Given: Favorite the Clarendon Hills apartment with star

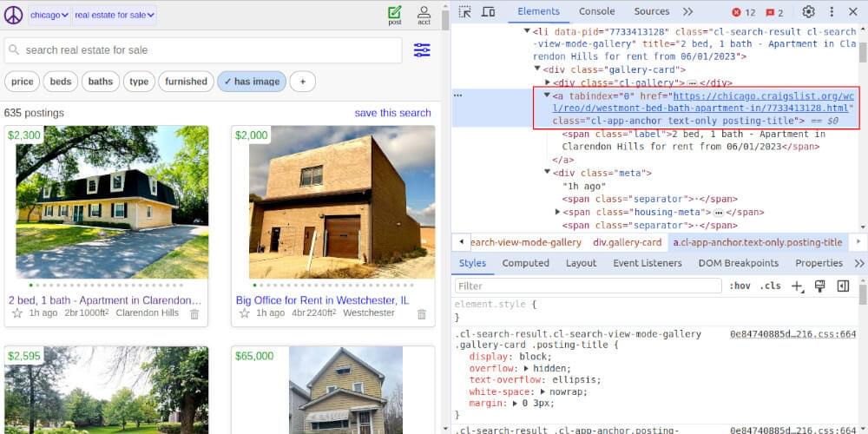Looking at the screenshot, I should [17, 313].
